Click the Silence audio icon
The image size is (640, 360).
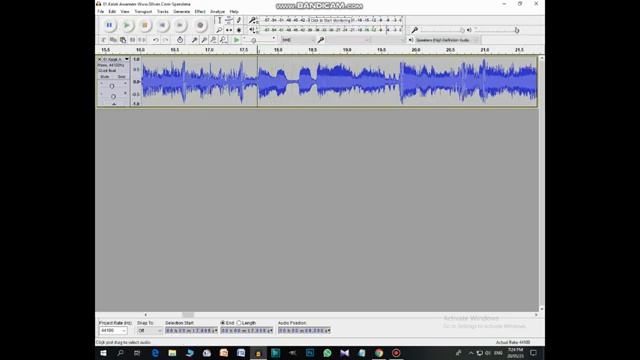(x=142, y=40)
